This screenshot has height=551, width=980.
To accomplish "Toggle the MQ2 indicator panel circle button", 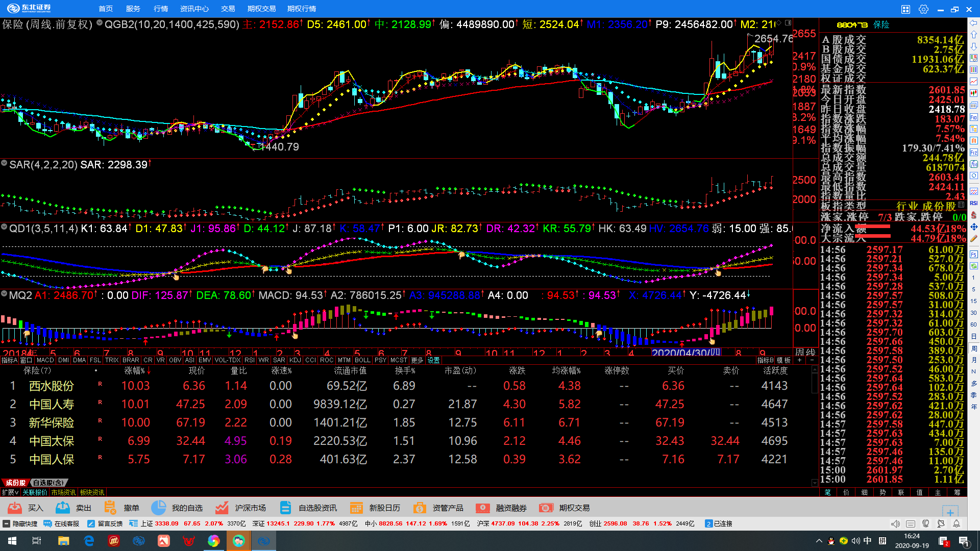I will point(4,294).
